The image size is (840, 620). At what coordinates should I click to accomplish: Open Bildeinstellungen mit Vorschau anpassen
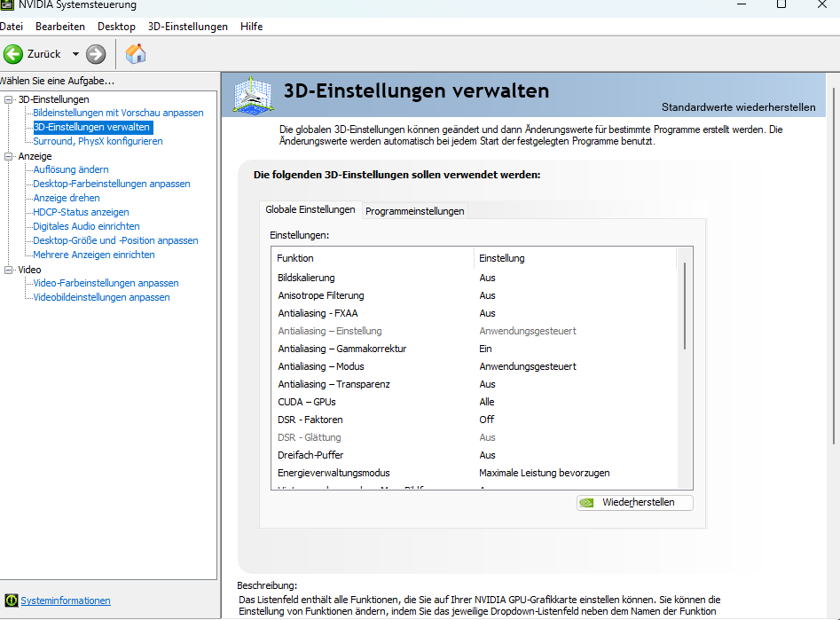(118, 113)
